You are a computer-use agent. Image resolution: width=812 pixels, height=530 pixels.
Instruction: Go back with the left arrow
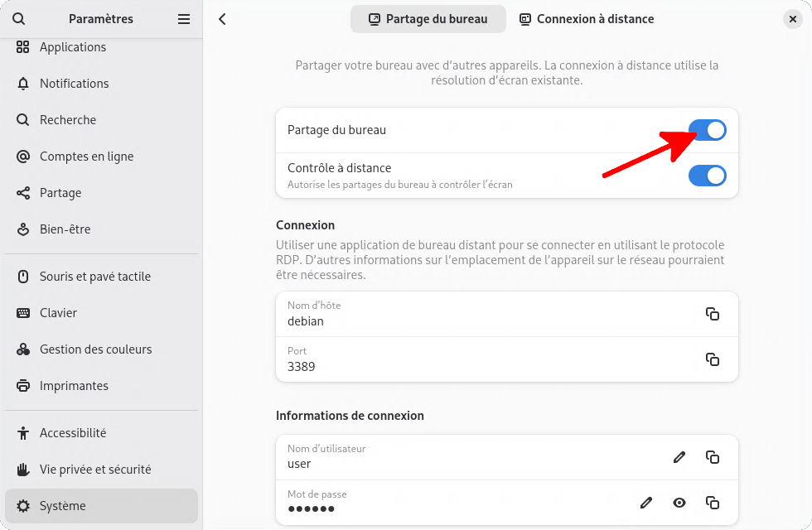[x=222, y=19]
